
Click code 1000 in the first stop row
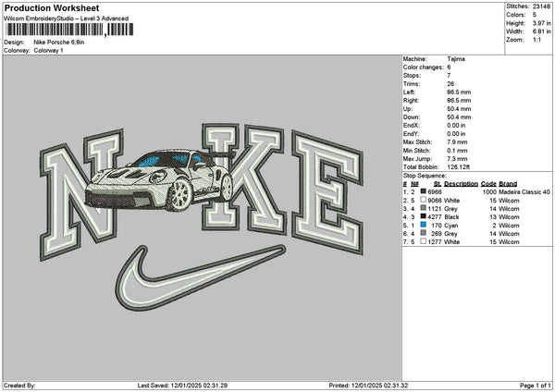pyautogui.click(x=489, y=192)
